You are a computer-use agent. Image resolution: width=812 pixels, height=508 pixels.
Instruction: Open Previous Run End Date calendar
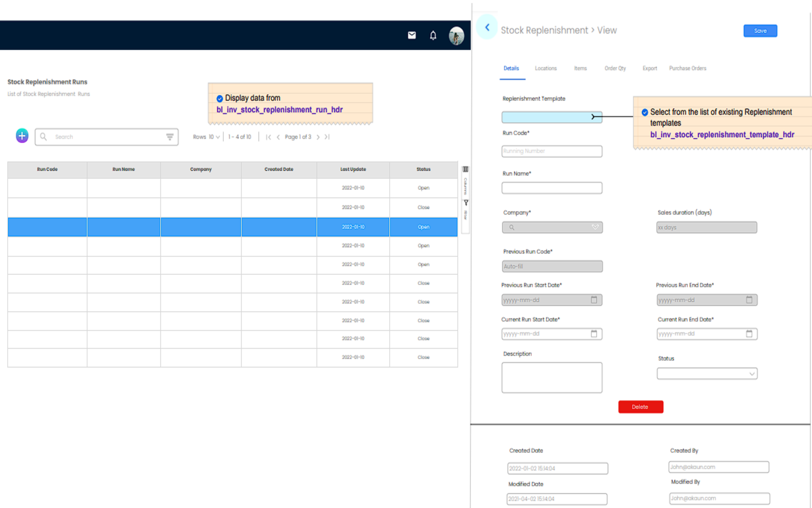point(749,300)
